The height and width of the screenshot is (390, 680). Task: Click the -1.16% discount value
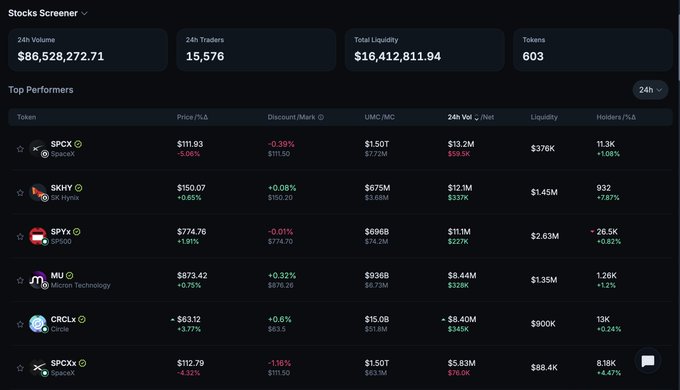pos(279,363)
